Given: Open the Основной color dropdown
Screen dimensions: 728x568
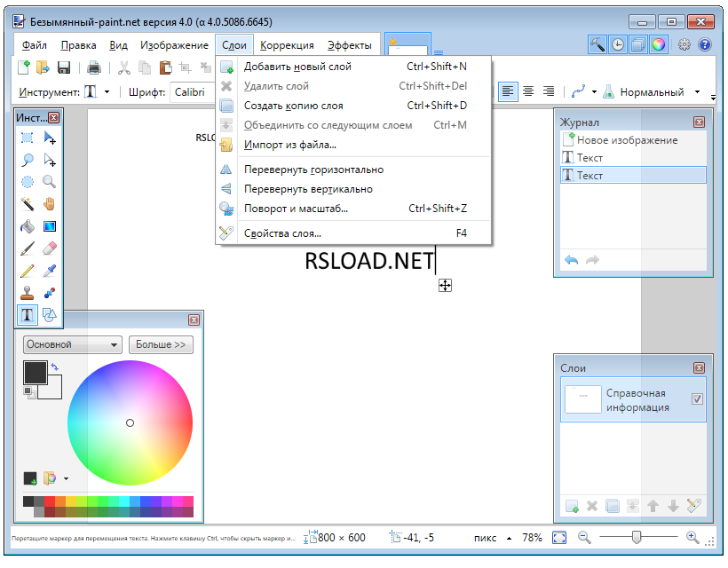Looking at the screenshot, I should point(73,344).
